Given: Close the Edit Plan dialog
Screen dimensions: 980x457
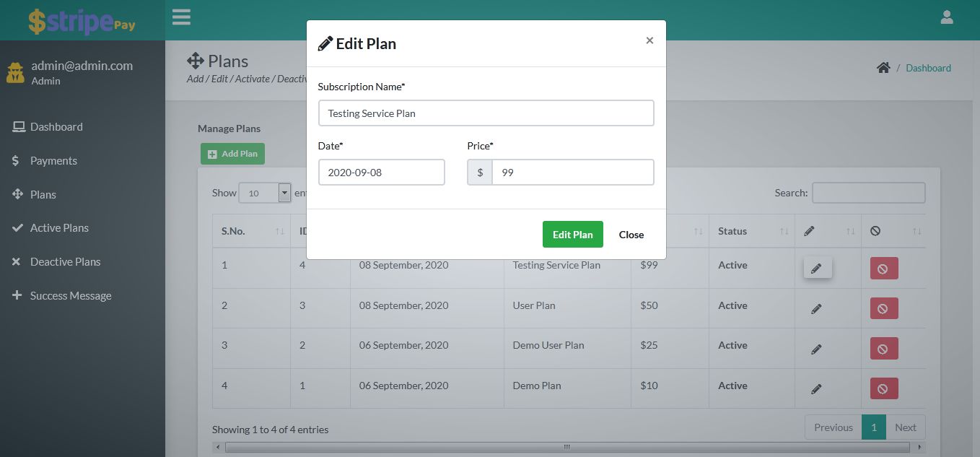Looking at the screenshot, I should [631, 234].
